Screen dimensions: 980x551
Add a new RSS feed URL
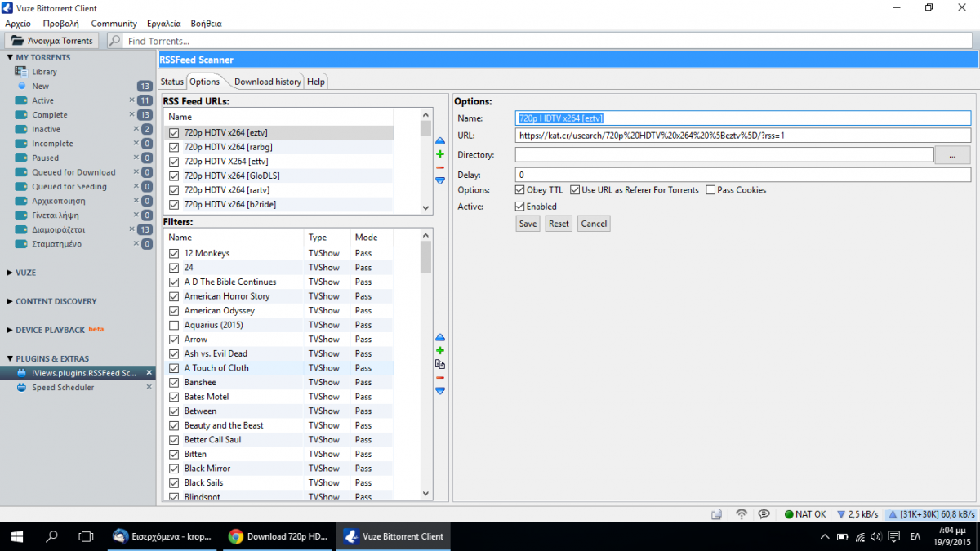[440, 154]
